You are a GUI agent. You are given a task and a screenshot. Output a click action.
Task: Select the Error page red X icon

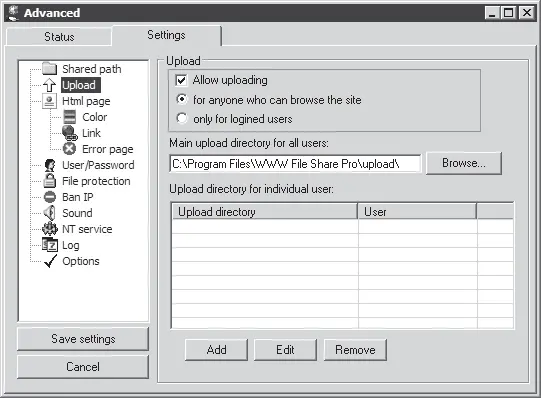(x=69, y=149)
